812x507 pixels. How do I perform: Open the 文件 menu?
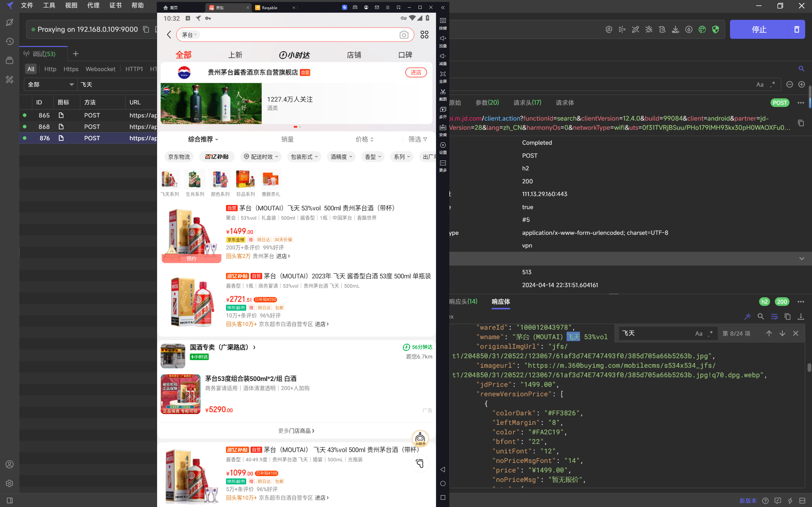click(27, 5)
